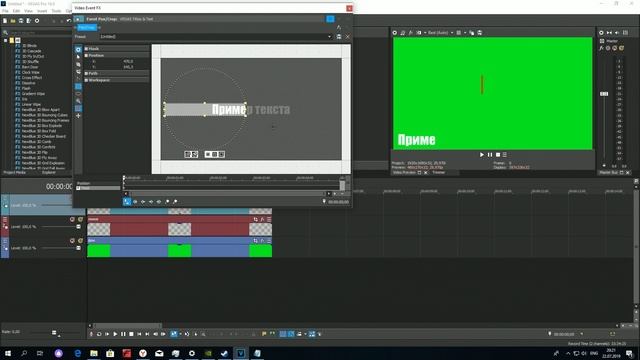This screenshot has height=360, width=640.
Task: Expand the Path property group
Action: [86, 73]
